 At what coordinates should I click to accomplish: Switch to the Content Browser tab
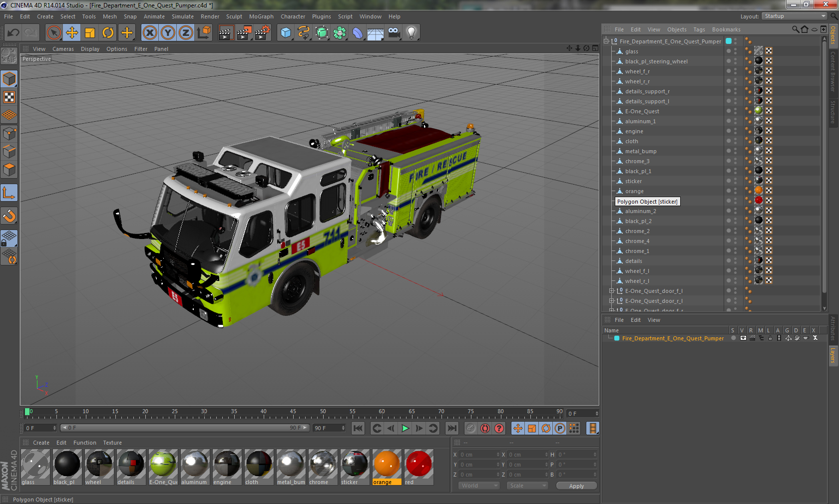tap(833, 71)
